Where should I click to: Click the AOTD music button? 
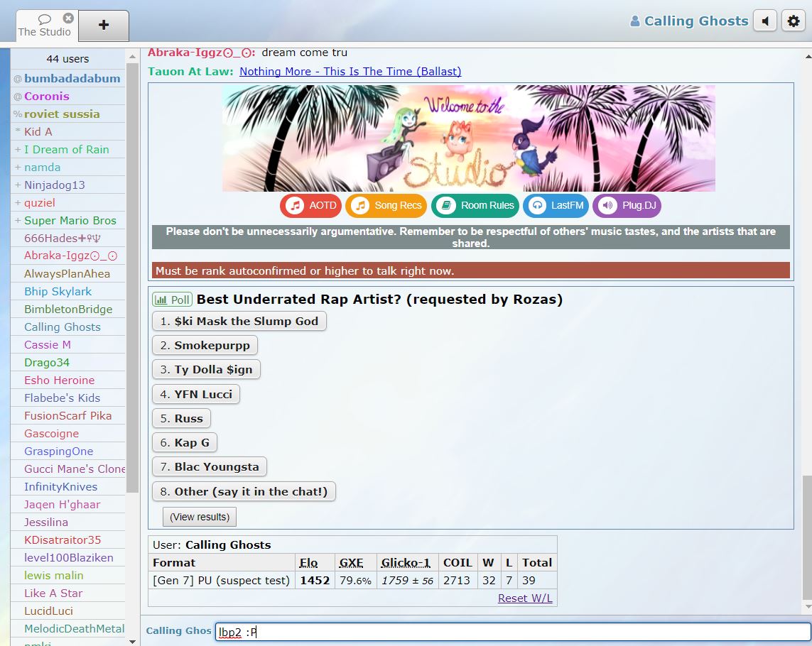point(311,206)
